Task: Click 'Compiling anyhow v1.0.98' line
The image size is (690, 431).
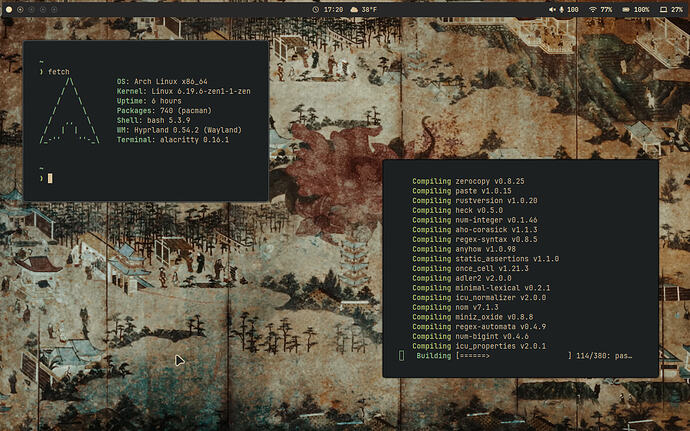Action: point(464,249)
